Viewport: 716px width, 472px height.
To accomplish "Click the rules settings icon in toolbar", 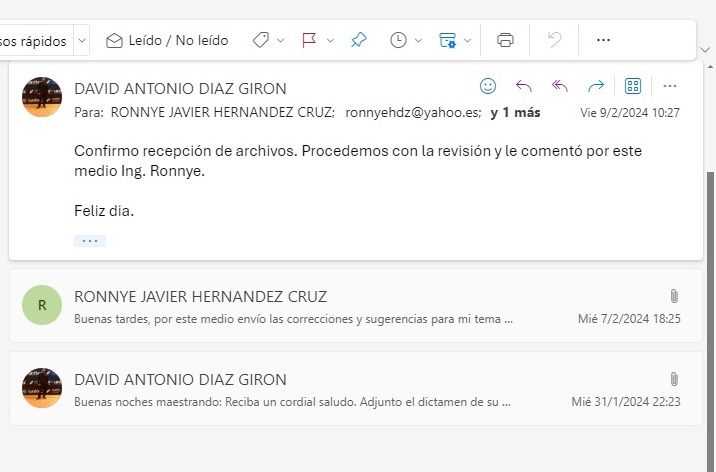I will (x=447, y=40).
